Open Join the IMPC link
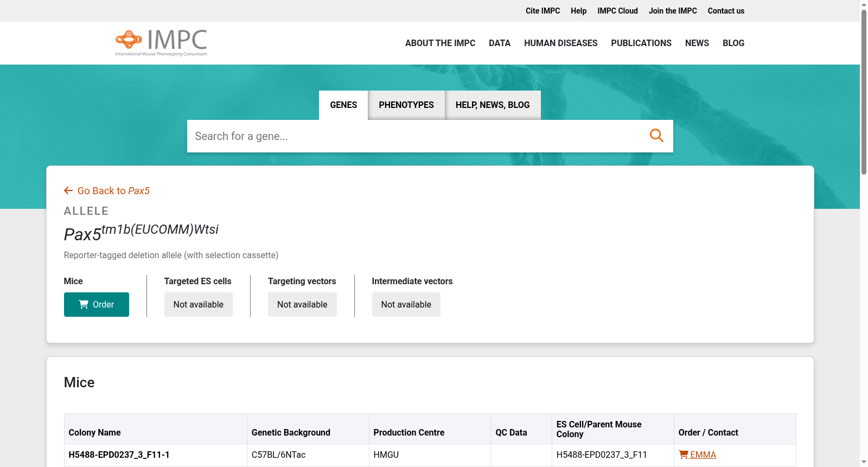 [673, 11]
